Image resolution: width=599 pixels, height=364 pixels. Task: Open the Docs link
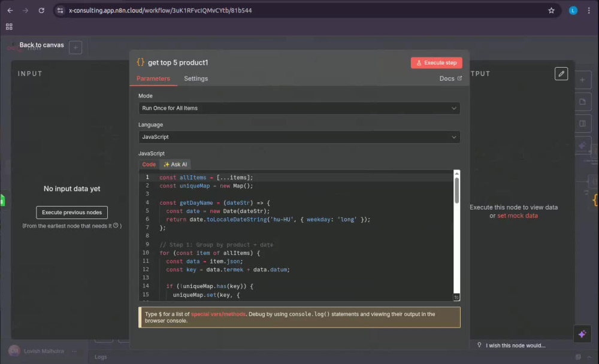(450, 78)
